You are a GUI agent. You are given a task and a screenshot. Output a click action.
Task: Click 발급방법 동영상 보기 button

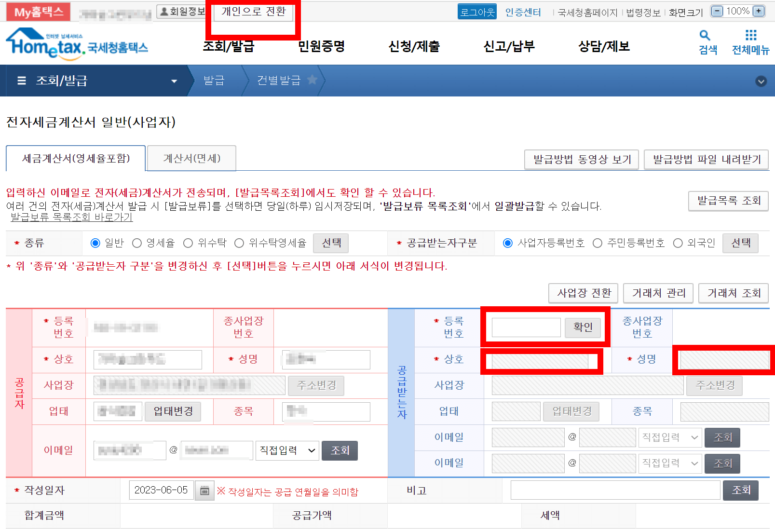(582, 160)
